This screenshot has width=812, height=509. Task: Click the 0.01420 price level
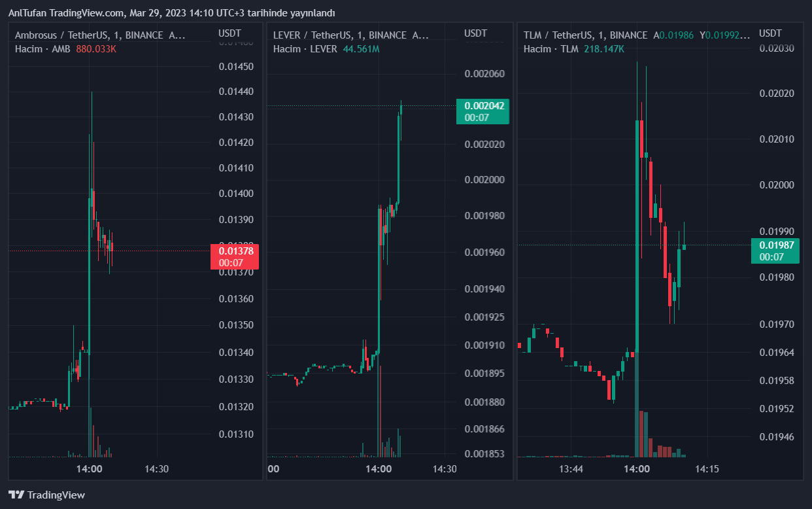(236, 143)
